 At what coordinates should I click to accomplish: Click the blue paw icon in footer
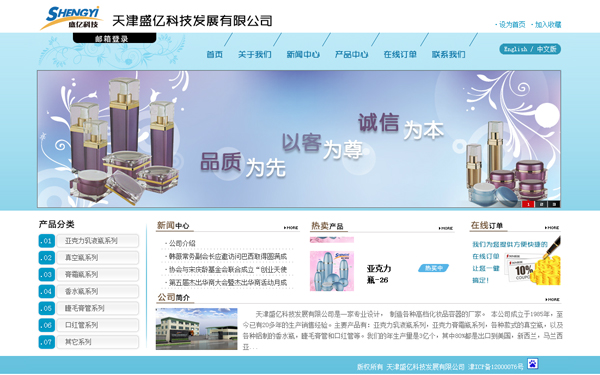pyautogui.click(x=532, y=364)
